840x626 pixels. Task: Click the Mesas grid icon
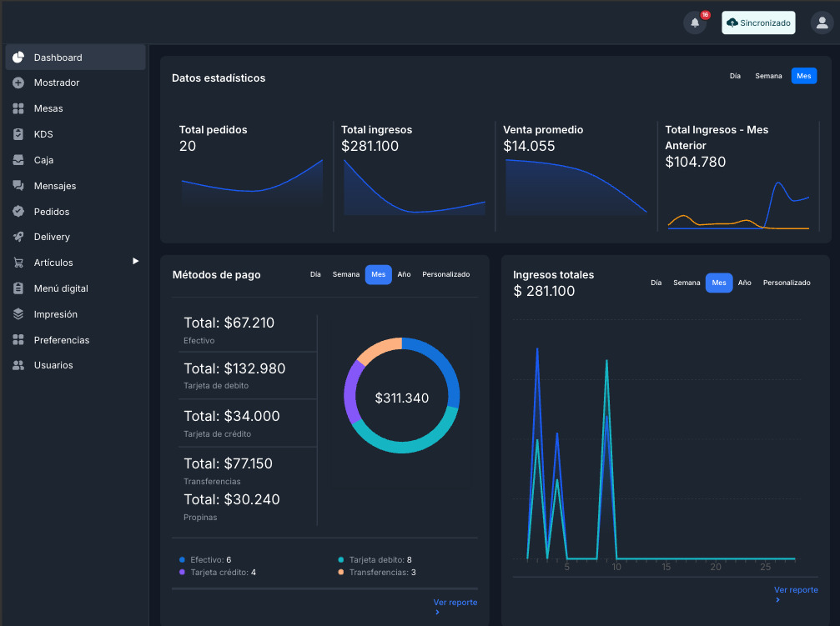18,108
